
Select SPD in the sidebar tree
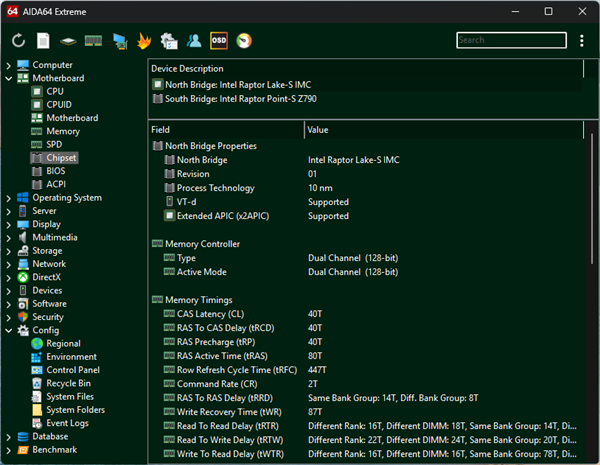click(x=55, y=144)
